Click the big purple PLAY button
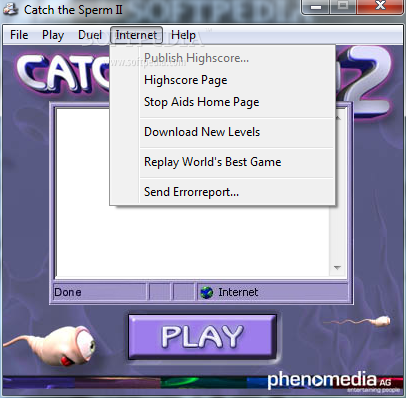The image size is (406, 398). (x=202, y=337)
